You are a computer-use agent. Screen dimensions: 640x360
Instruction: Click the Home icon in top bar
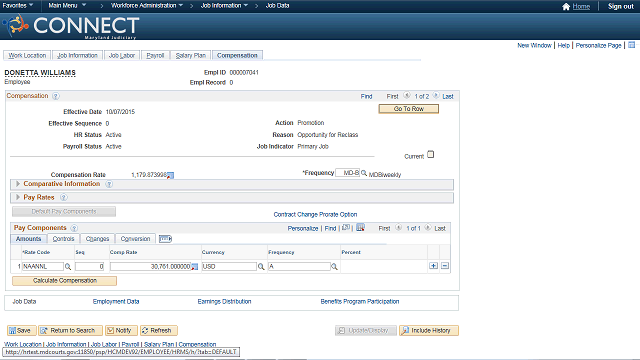[566, 7]
